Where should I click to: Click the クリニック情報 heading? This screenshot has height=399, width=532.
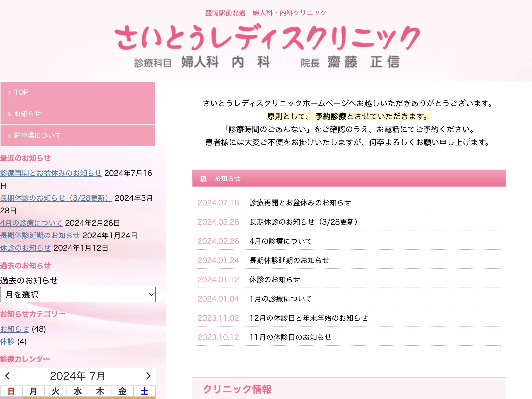(237, 389)
